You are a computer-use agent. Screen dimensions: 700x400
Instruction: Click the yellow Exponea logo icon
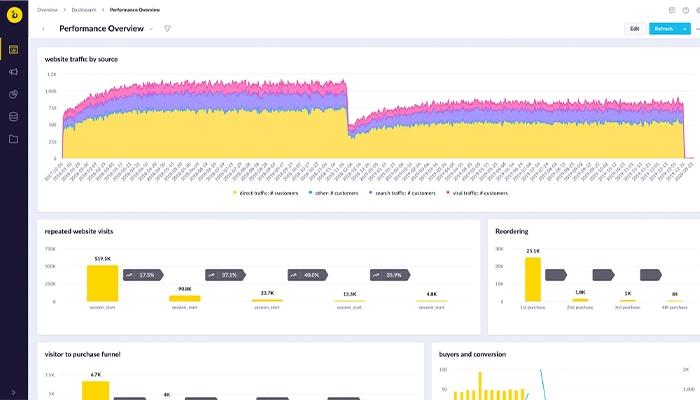point(14,15)
